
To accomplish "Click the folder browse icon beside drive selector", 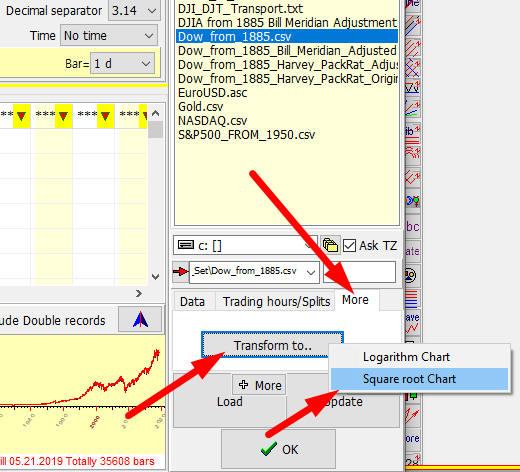I will coord(330,246).
